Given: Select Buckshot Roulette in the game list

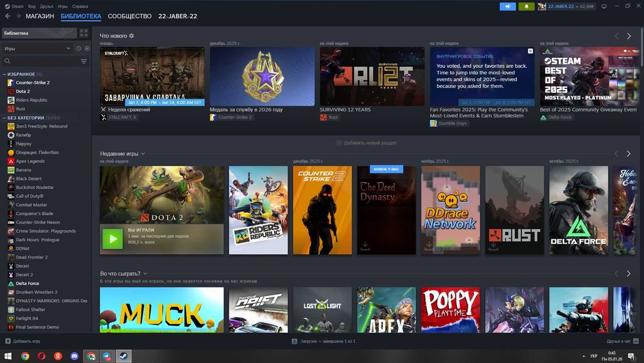Looking at the screenshot, I should pyautogui.click(x=35, y=188).
